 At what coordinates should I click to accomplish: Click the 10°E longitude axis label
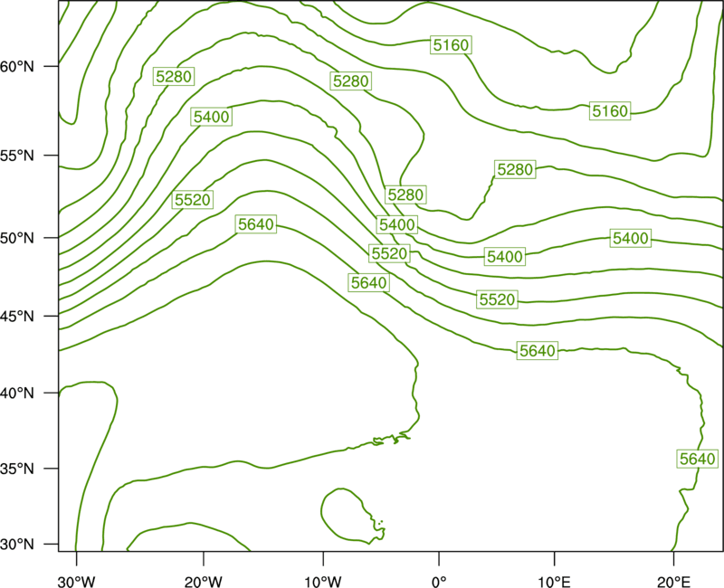tap(554, 582)
